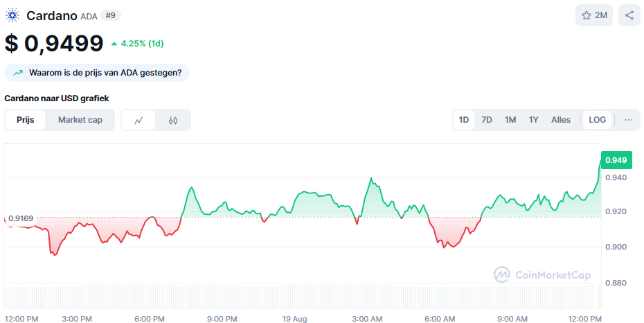Click the 0.9169 opening price label
Image resolution: width=644 pixels, height=323 pixels.
coord(21,218)
